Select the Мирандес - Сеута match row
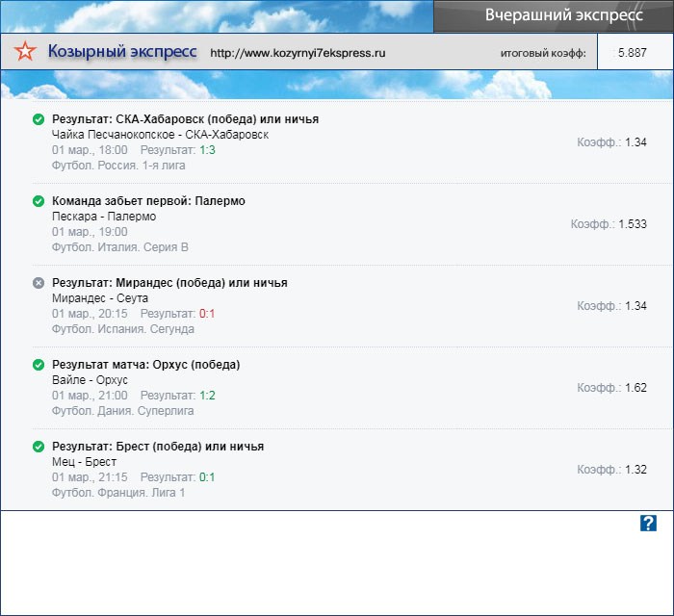Image resolution: width=674 pixels, height=616 pixels. click(x=100, y=298)
